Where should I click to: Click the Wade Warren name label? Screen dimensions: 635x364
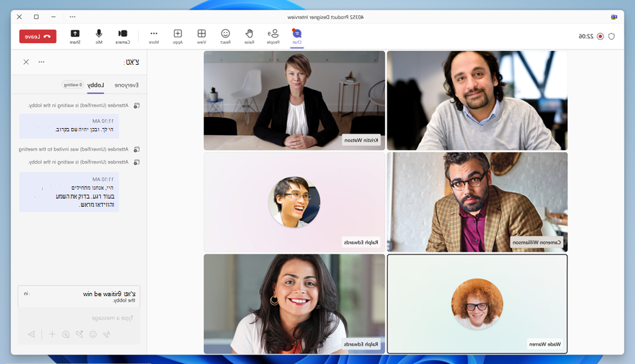(545, 344)
